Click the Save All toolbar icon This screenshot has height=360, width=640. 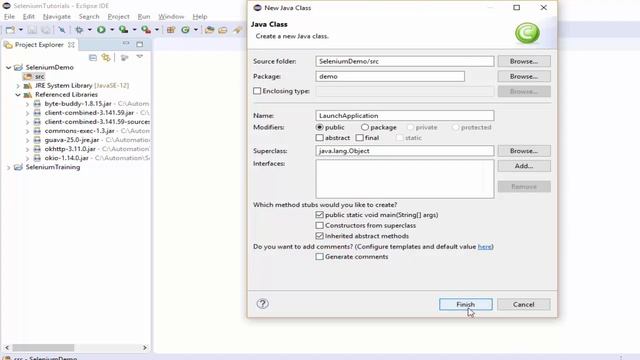click(x=46, y=30)
